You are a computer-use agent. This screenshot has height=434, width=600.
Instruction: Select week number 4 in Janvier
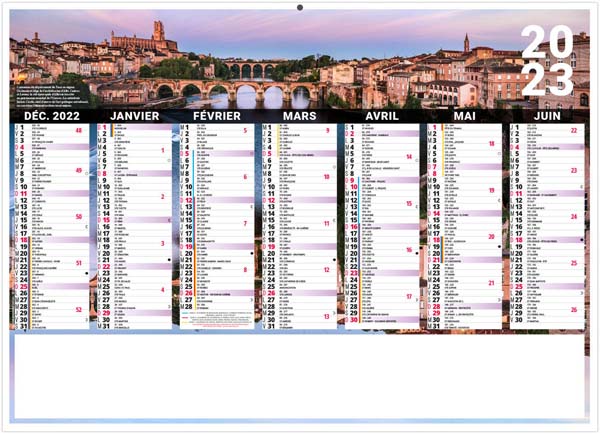click(163, 290)
